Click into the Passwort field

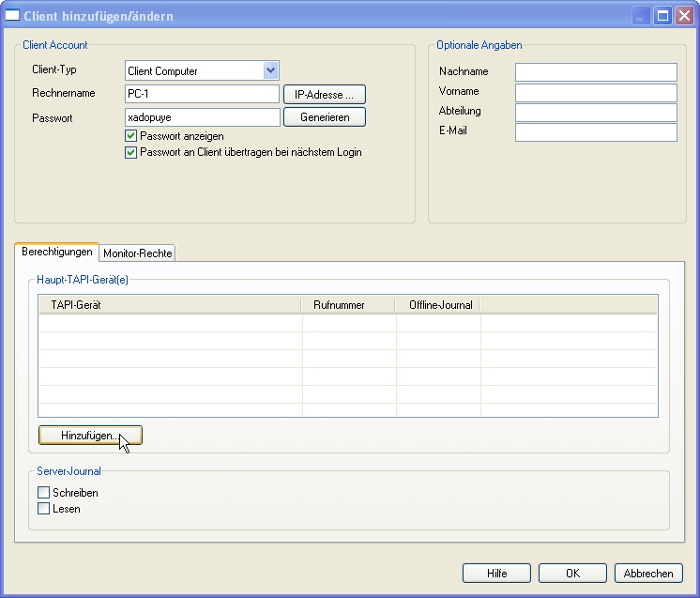click(202, 117)
